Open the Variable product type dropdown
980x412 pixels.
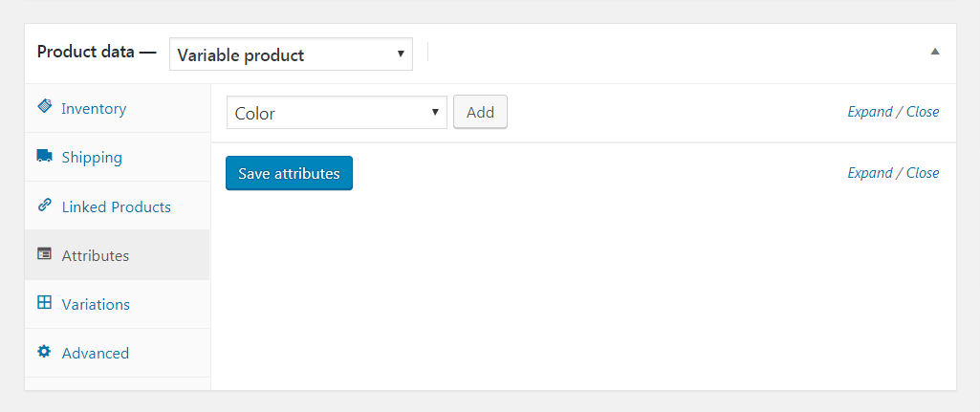tap(291, 54)
